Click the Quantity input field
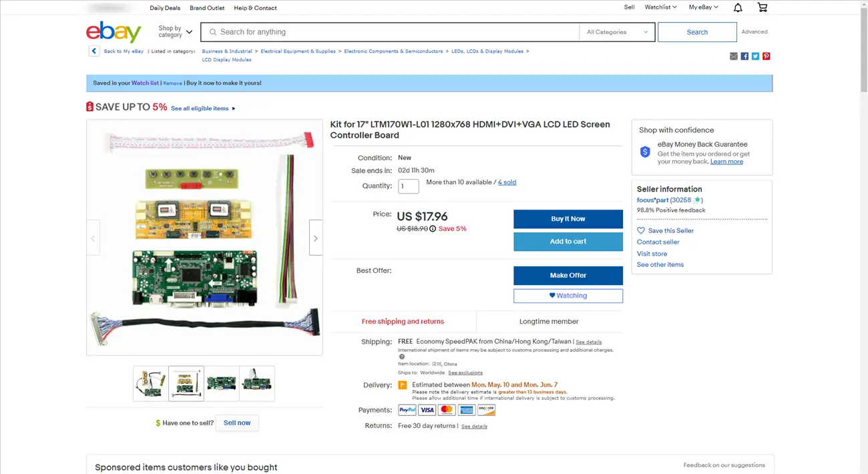 pyautogui.click(x=409, y=186)
